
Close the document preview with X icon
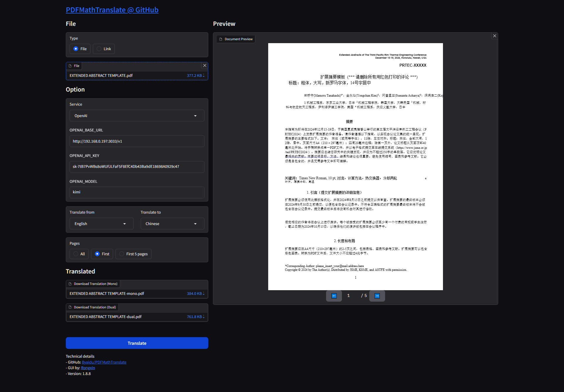pos(495,36)
